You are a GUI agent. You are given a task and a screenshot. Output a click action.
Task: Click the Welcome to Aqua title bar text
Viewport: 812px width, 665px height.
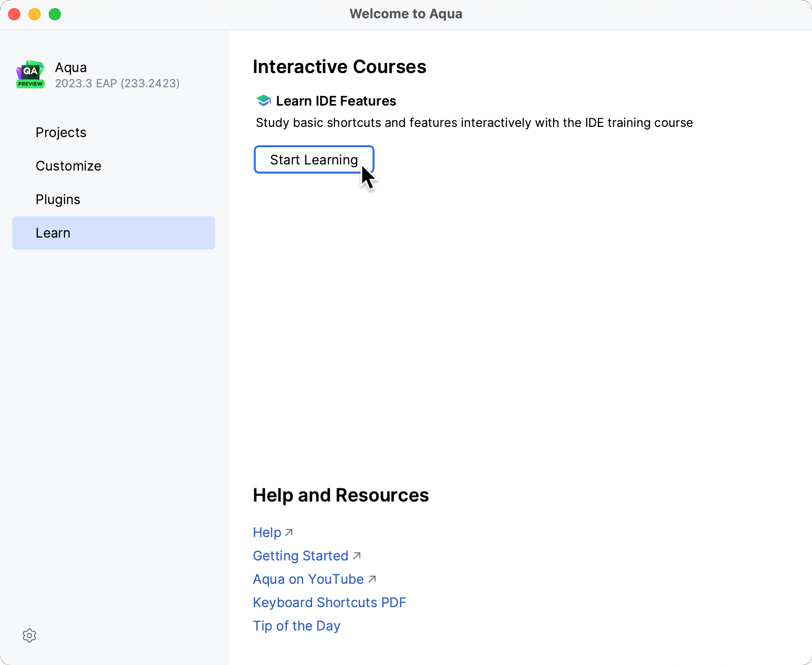coord(406,14)
